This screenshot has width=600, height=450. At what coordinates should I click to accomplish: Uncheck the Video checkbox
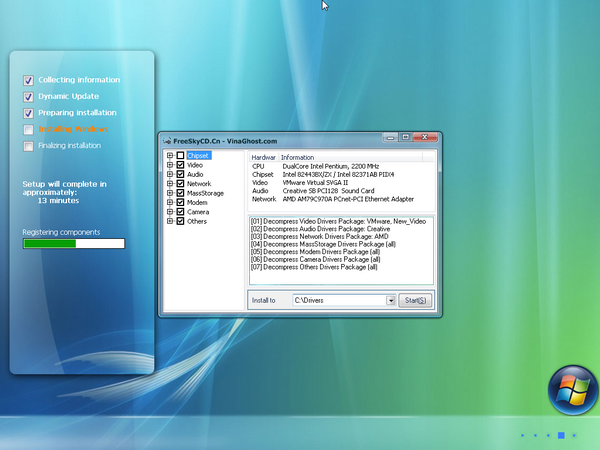coord(180,165)
